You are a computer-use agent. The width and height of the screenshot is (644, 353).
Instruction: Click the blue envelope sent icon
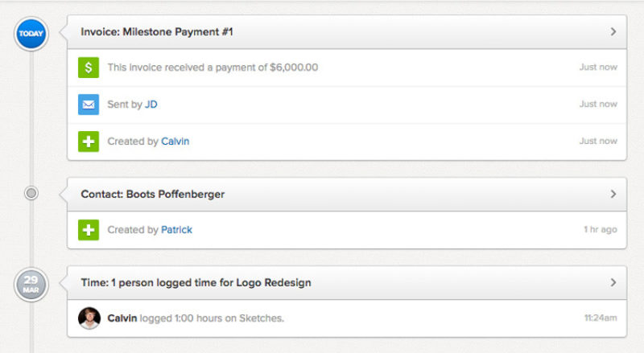[x=89, y=105]
